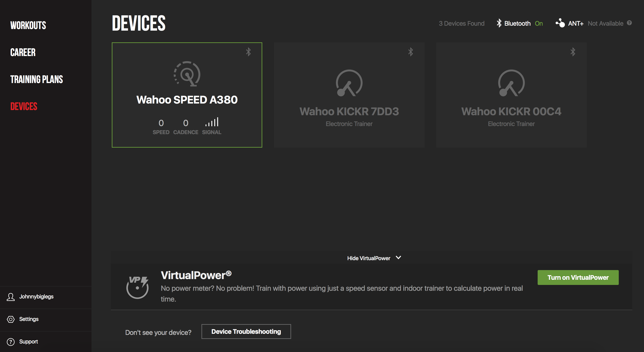Viewport: 644px width, 352px height.
Task: Click the user profile icon
Action: [11, 297]
